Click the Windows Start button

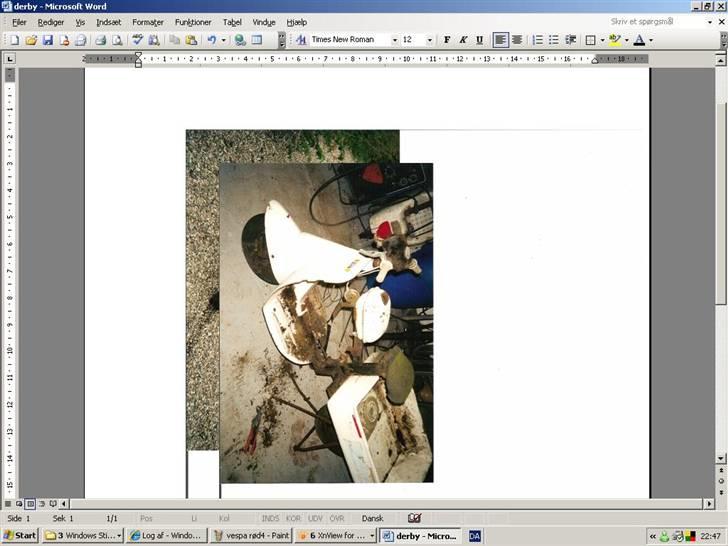pos(20,536)
